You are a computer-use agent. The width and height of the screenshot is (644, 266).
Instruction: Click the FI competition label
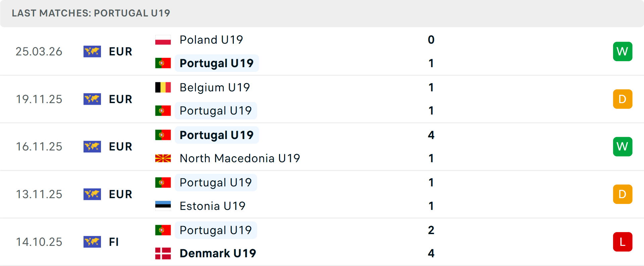[x=114, y=242]
